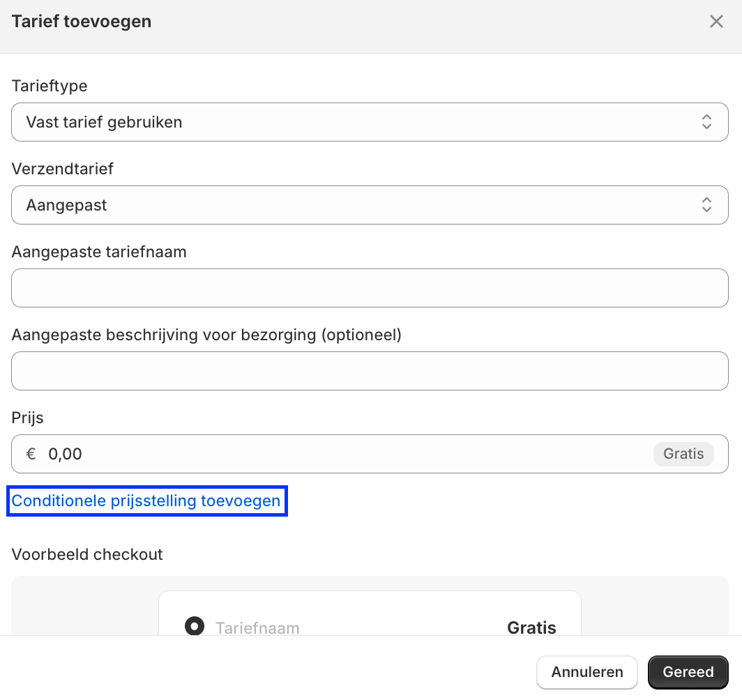Open the Verzendtarief dropdown showing Aangepast

(370, 205)
